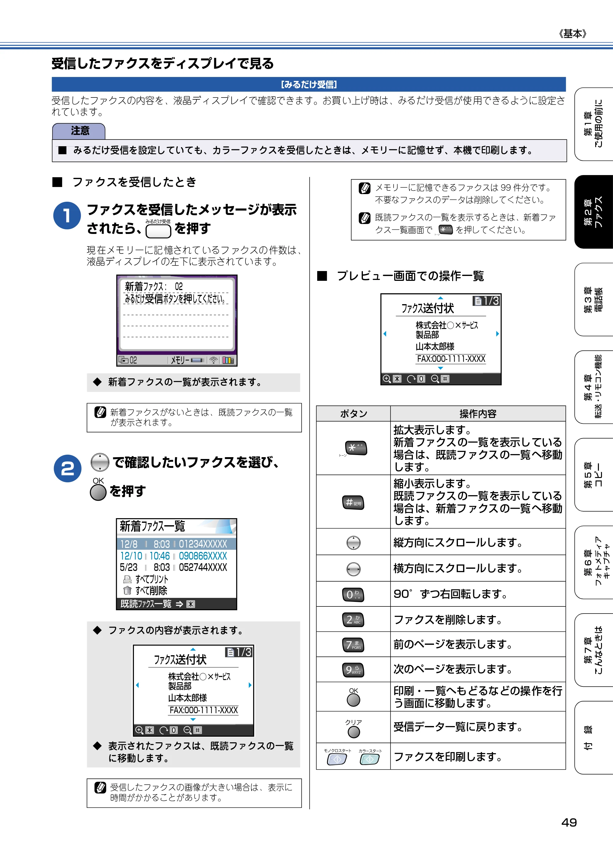Click the memo pencil icon beside 受信したファクスの画像 note
The width and height of the screenshot is (613, 868).
[100, 787]
